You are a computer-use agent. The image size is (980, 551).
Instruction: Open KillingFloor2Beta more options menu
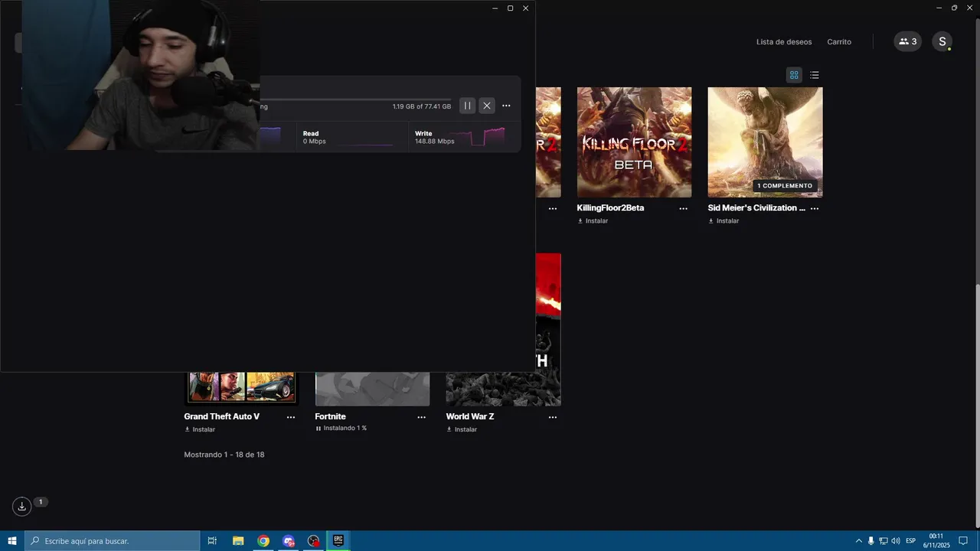point(684,208)
